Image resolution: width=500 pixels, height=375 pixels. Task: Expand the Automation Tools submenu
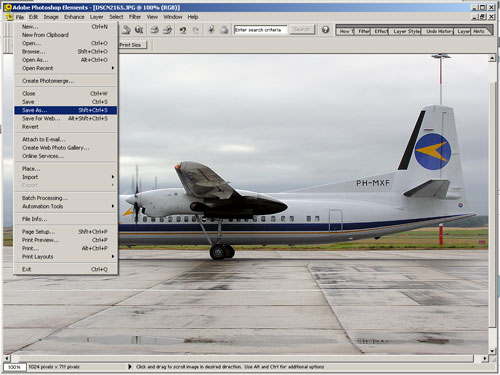coord(66,206)
